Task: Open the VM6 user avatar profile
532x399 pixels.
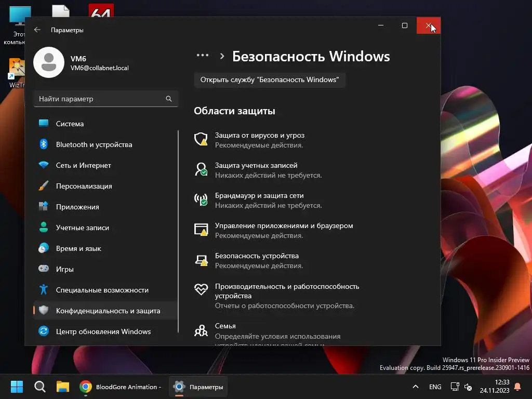Action: 49,62
